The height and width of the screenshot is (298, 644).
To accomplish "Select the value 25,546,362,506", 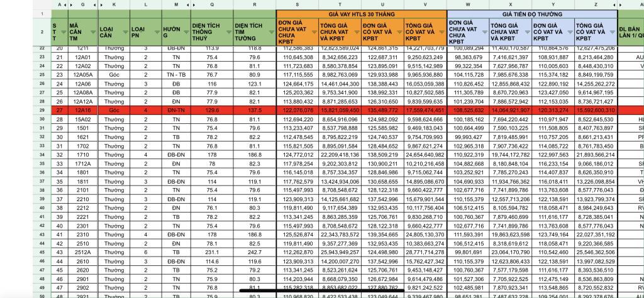I will [x=596, y=253].
